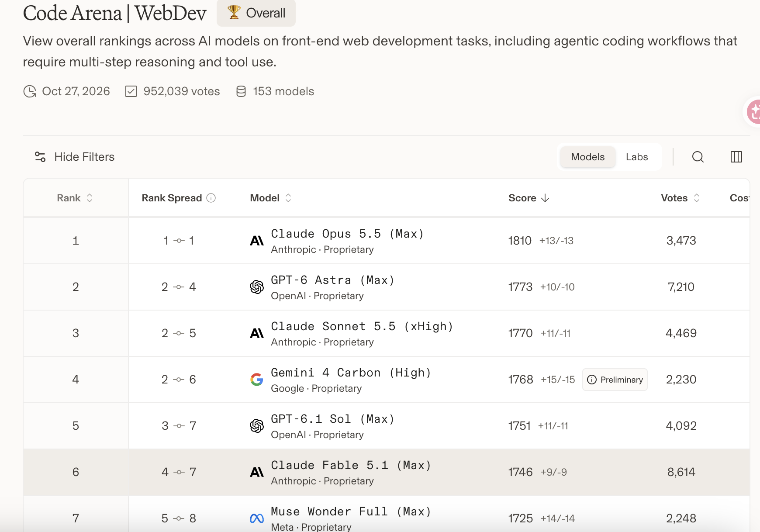Open GPT-6.1 Sol (Max) model

pos(333,419)
